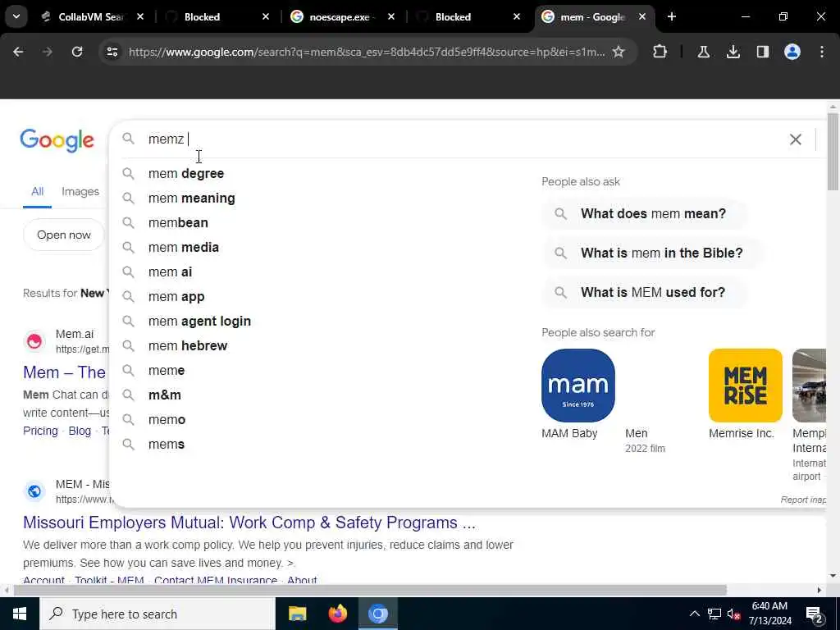Click What is MEM used for?
This screenshot has height=630, width=840.
point(644,293)
